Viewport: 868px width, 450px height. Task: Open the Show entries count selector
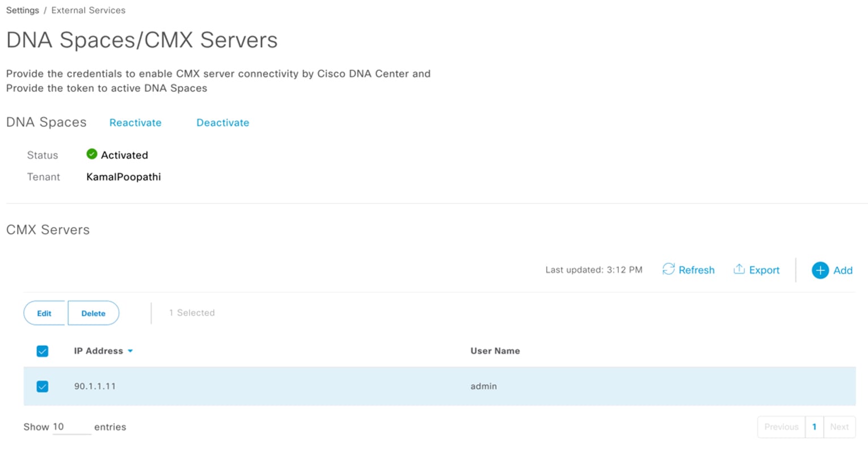[x=71, y=427]
